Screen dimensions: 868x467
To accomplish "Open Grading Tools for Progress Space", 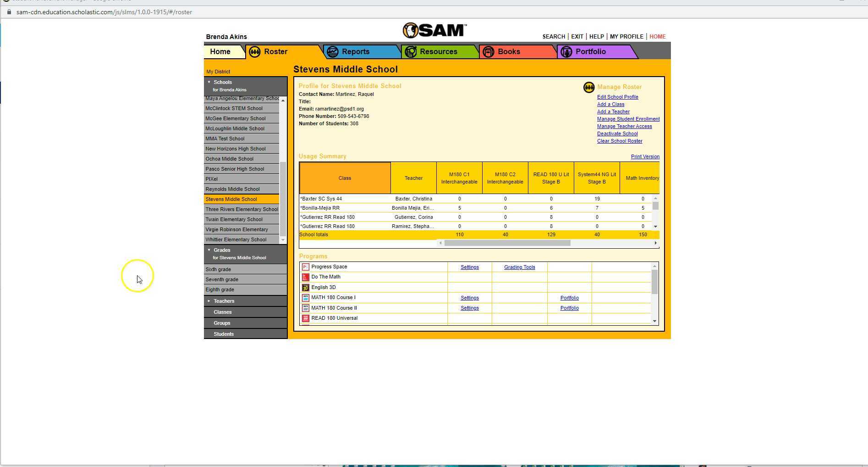I will [x=519, y=267].
